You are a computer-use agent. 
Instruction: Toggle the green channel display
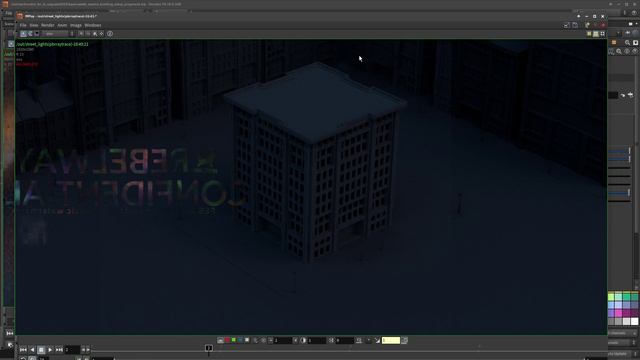233,340
